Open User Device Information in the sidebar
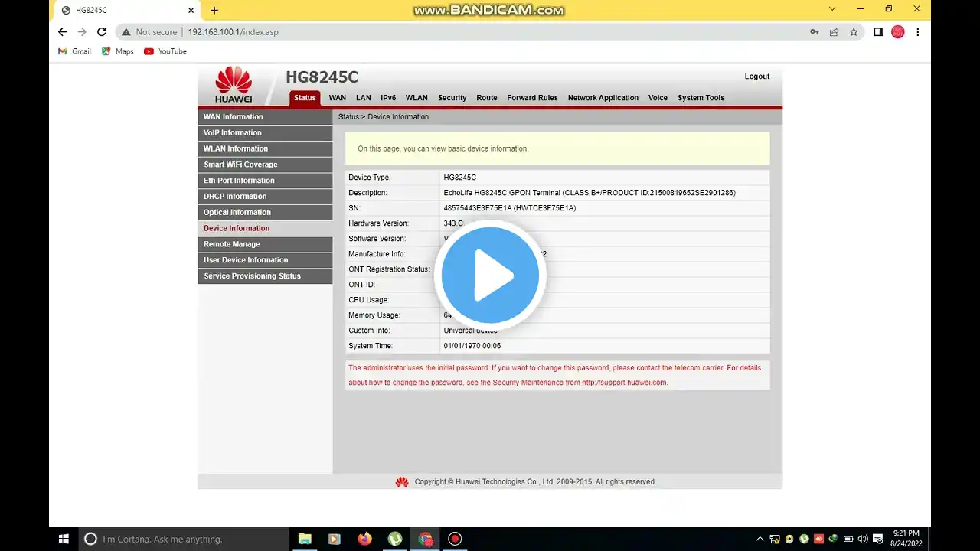980x551 pixels. point(265,260)
